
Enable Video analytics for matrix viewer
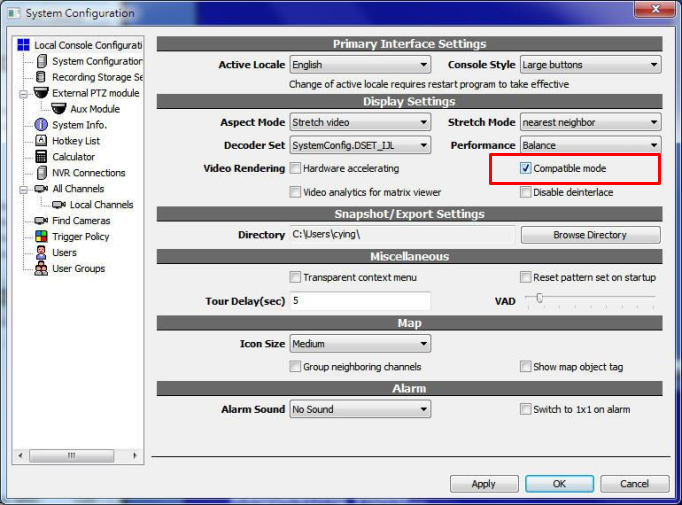295,192
